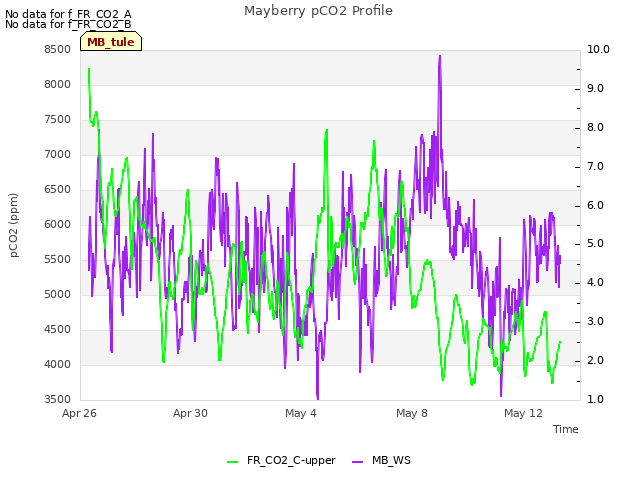Click the 9.0 right axis value
The height and width of the screenshot is (480, 640).
point(596,89)
